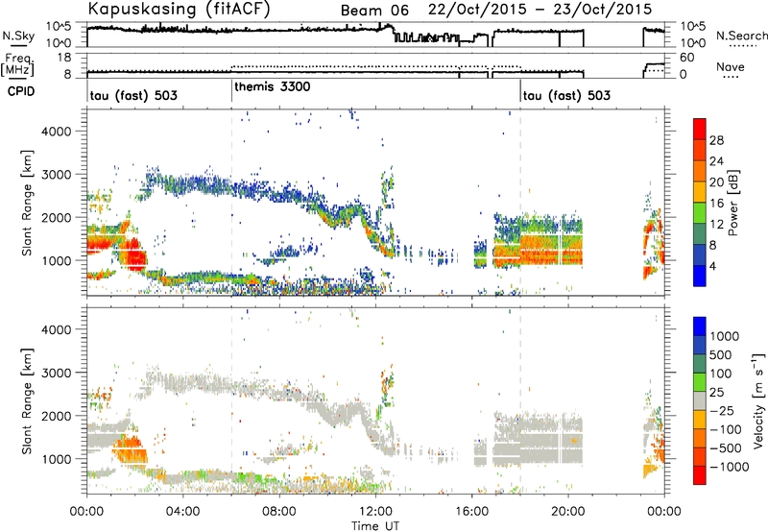
Task: Click the first tau (fast) 503 label
Action: pos(133,95)
